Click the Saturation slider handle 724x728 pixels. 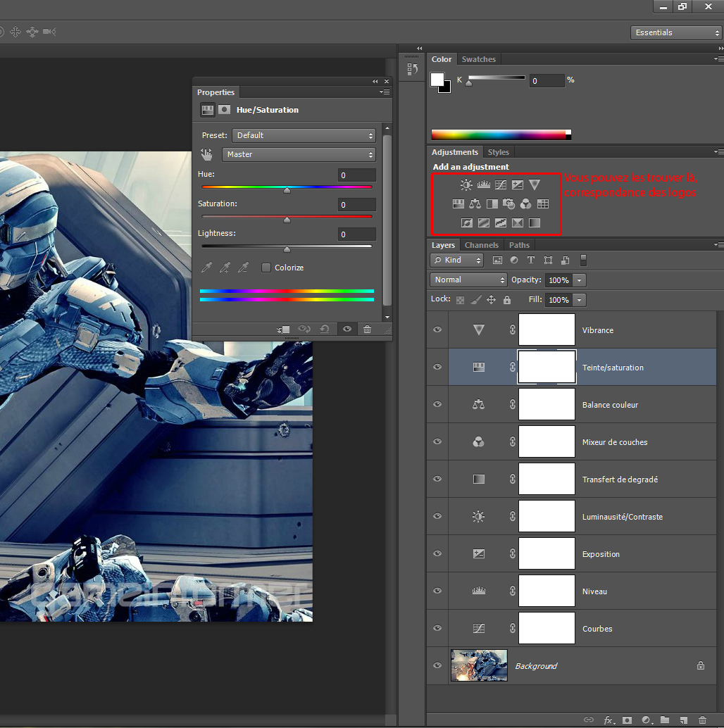[x=287, y=220]
